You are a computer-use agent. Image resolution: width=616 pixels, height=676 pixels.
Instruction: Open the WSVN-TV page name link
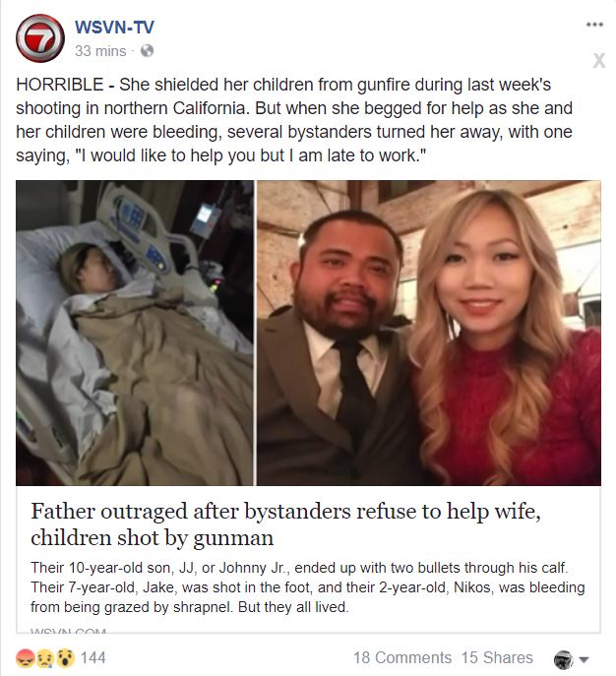(114, 28)
